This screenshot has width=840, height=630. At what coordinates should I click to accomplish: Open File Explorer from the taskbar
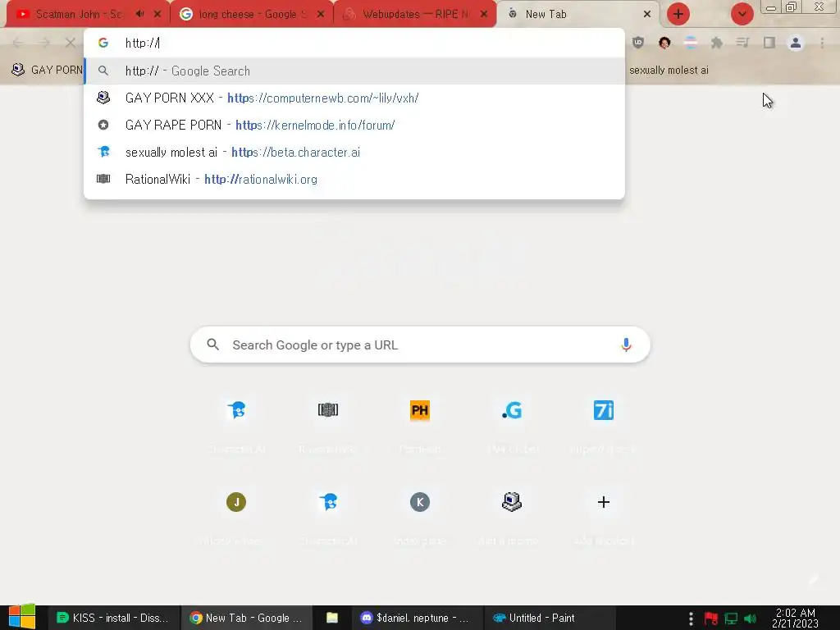[332, 618]
